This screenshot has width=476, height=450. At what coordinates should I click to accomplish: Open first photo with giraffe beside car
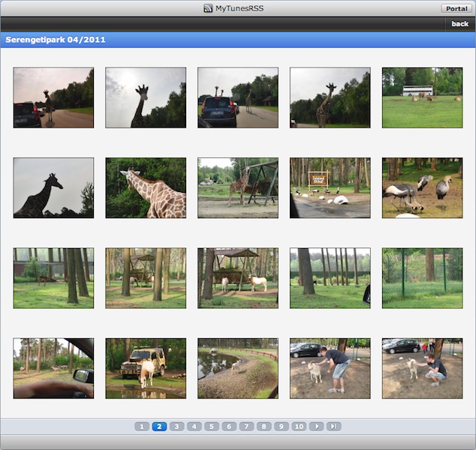pos(53,97)
